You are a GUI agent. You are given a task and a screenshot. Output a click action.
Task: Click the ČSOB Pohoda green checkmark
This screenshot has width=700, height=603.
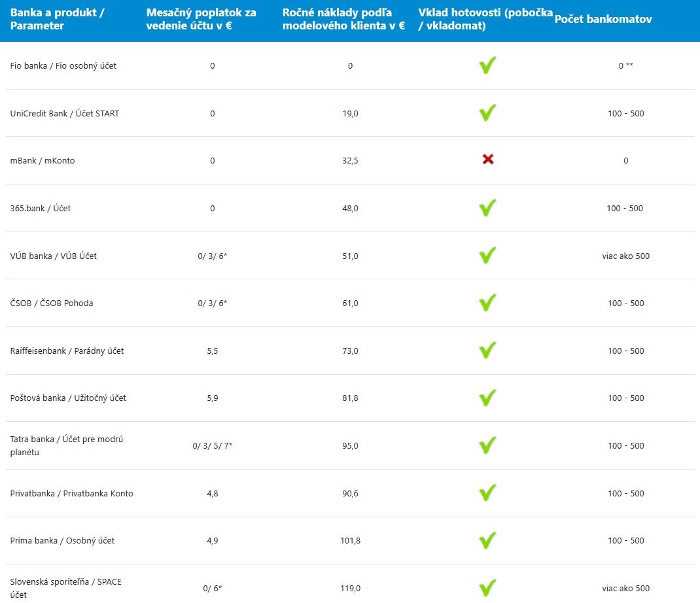487,303
